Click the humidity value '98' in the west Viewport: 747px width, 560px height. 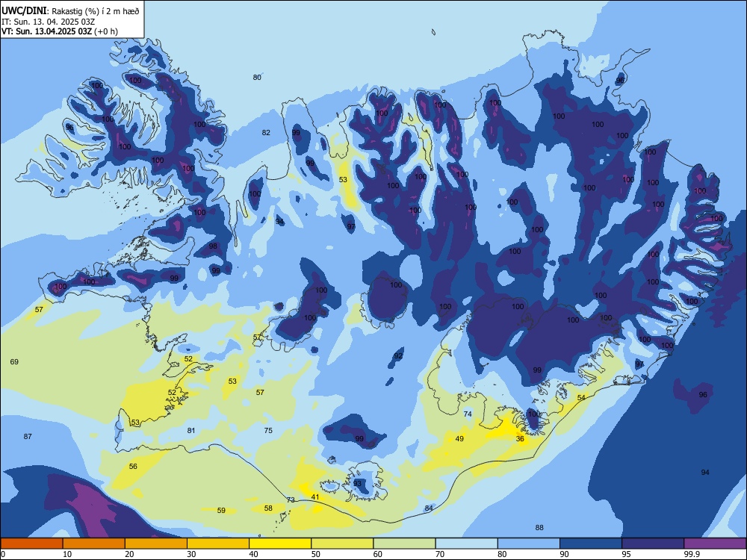coord(213,246)
